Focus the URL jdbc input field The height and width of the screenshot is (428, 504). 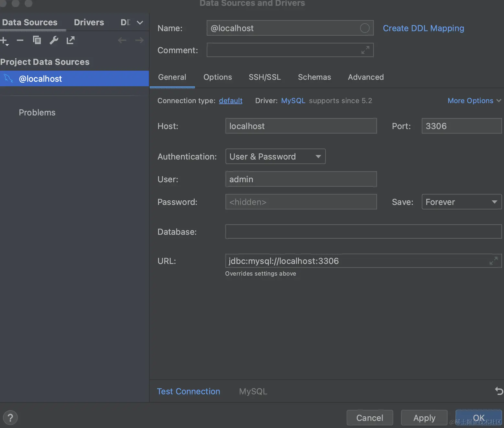[363, 261]
